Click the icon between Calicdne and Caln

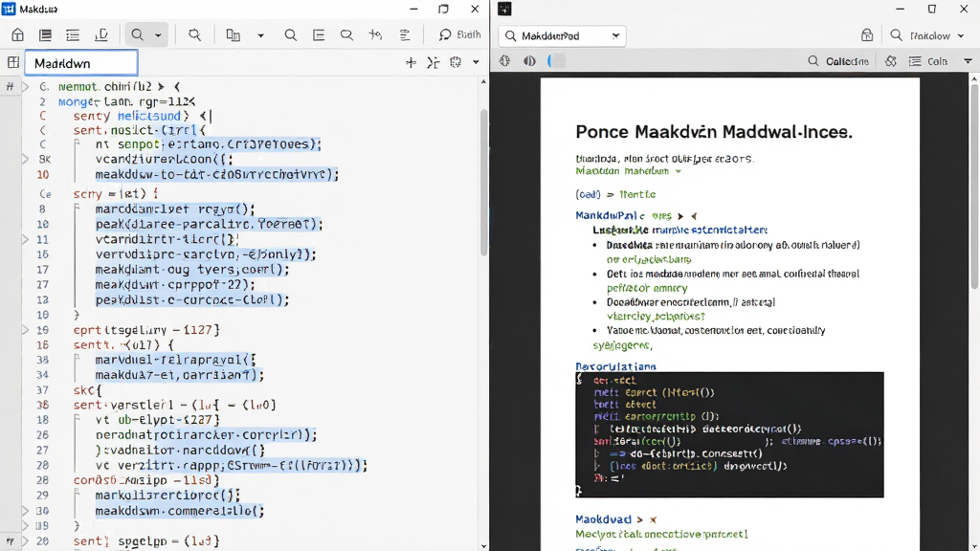point(891,61)
